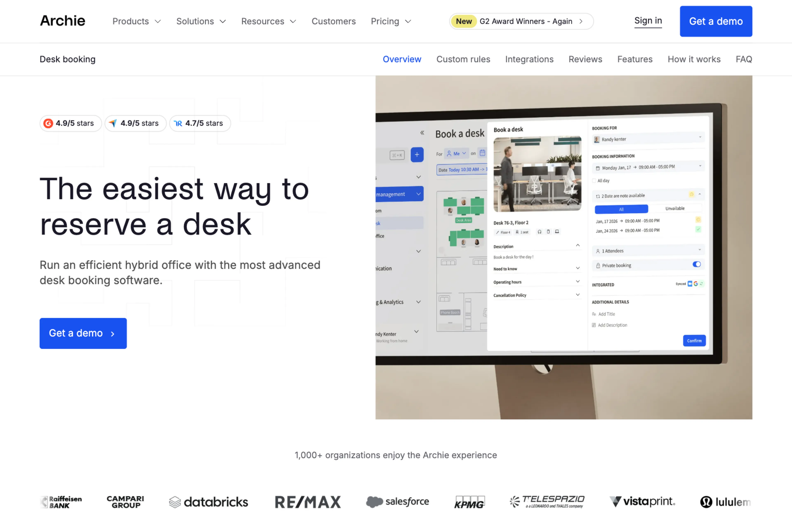Click the Telespazio logo
The height and width of the screenshot is (532, 792).
click(547, 502)
